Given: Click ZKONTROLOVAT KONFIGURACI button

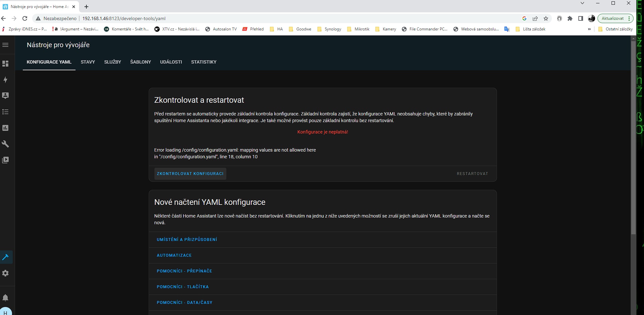Looking at the screenshot, I should click(190, 174).
